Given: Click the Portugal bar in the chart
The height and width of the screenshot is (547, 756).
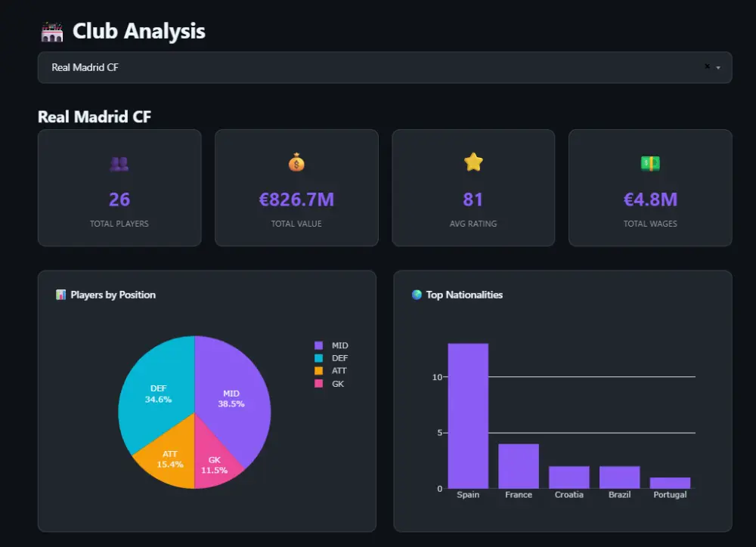Looking at the screenshot, I should pos(670,483).
